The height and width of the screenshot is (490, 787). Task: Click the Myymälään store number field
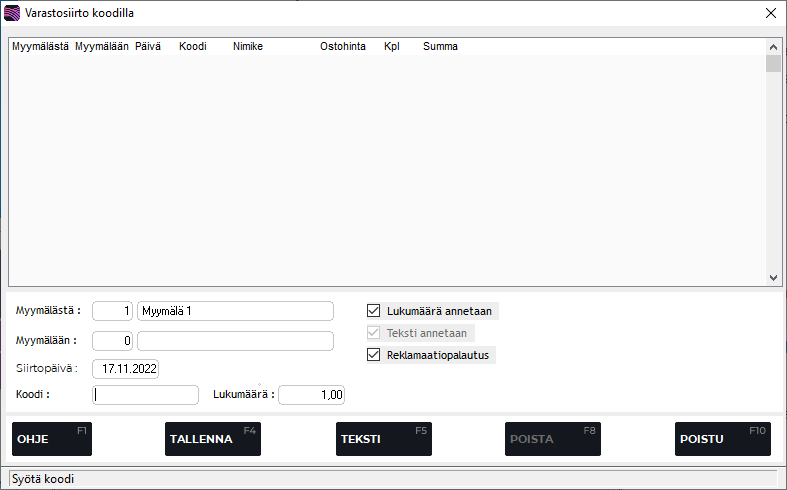tap(112, 341)
